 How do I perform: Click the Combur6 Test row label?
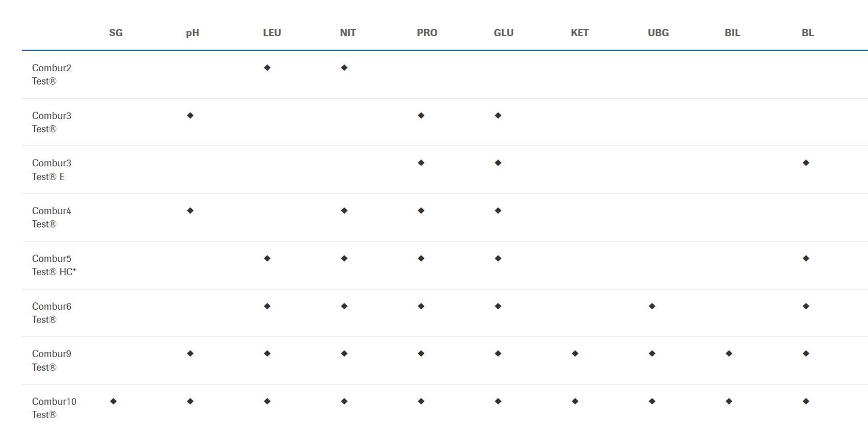pos(52,313)
